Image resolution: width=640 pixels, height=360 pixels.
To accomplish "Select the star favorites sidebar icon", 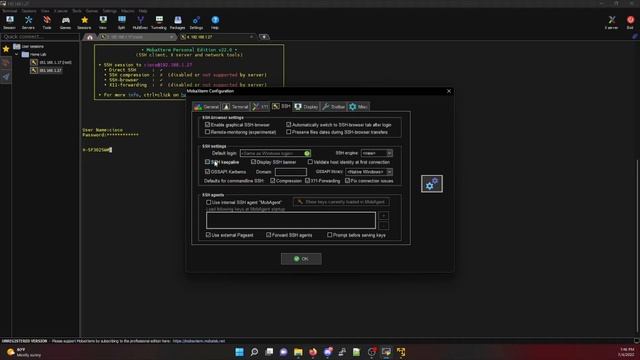I will (6, 49).
